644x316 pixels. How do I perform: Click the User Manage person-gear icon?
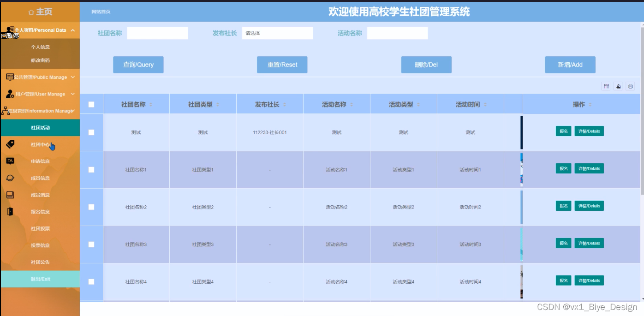point(10,94)
